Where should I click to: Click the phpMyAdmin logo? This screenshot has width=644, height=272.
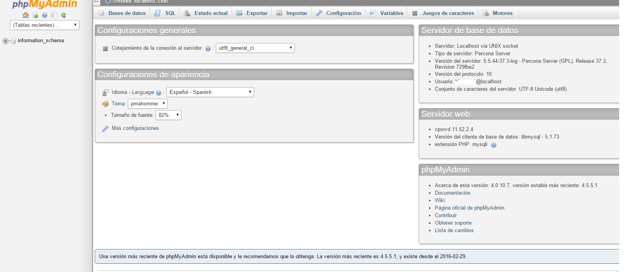(45, 4)
